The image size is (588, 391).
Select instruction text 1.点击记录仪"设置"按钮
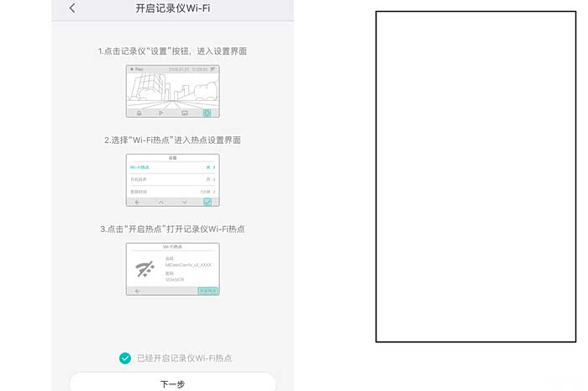(x=144, y=51)
